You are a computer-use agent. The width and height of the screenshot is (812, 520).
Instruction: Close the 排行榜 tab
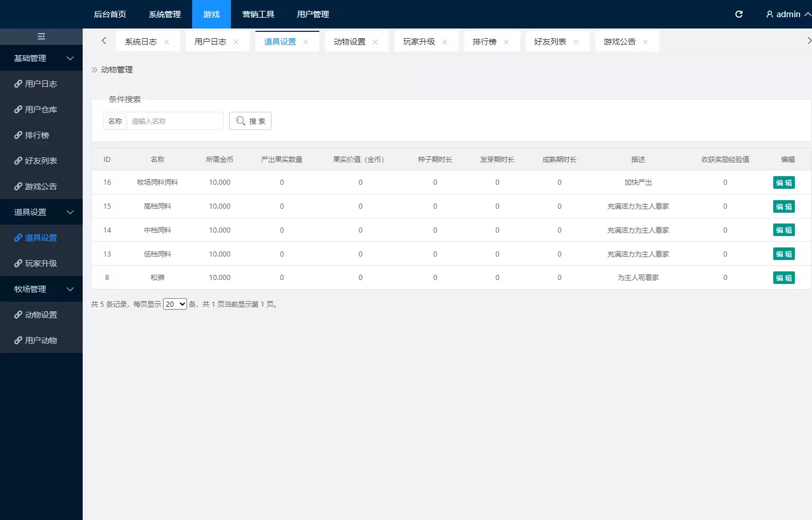point(506,42)
